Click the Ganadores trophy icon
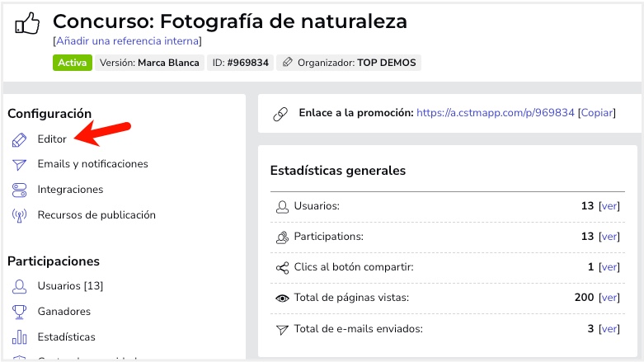This screenshot has height=362, width=644. (19, 312)
